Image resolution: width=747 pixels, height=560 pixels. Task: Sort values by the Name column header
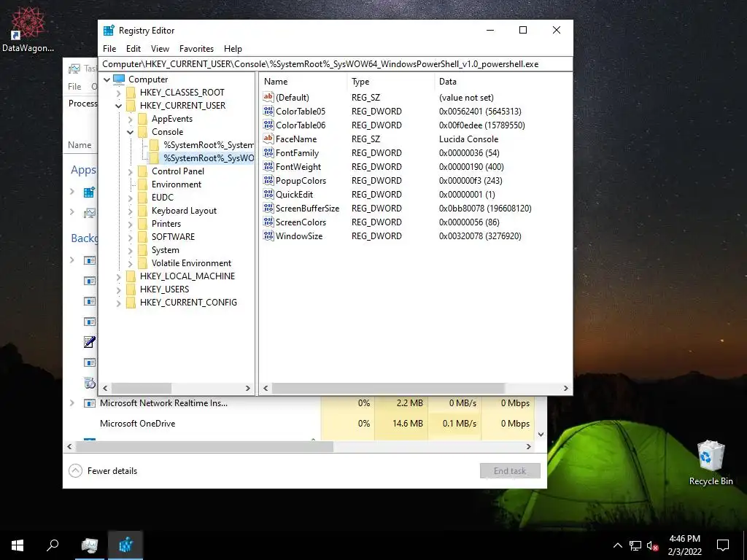click(303, 82)
